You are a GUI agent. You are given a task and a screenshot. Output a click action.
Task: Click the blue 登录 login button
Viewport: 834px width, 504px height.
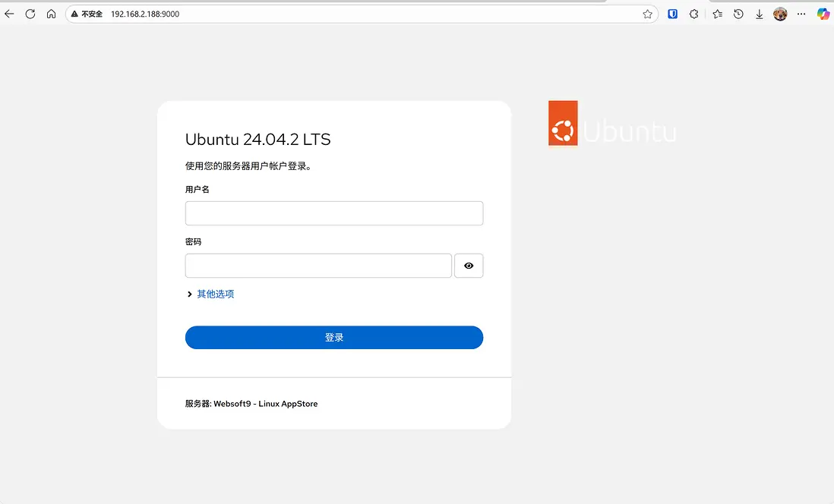(334, 338)
